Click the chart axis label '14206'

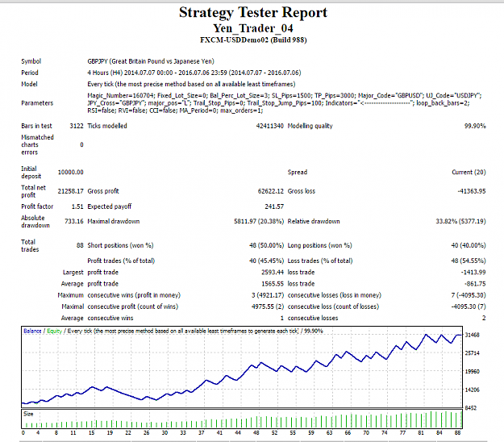pos(473,390)
